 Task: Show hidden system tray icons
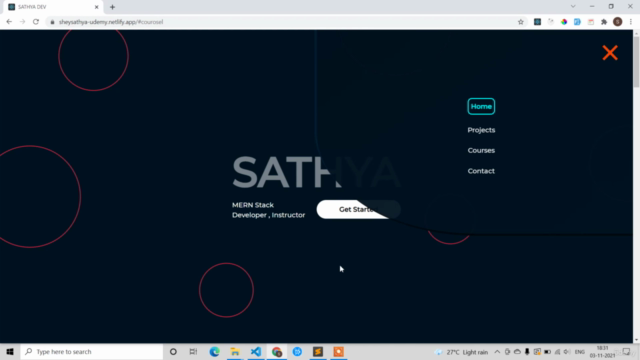(497, 352)
